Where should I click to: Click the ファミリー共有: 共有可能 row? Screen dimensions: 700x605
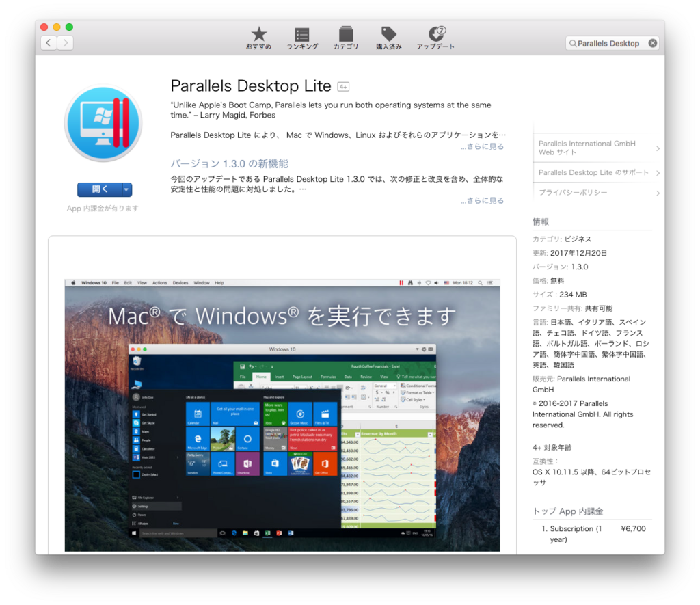click(x=572, y=308)
